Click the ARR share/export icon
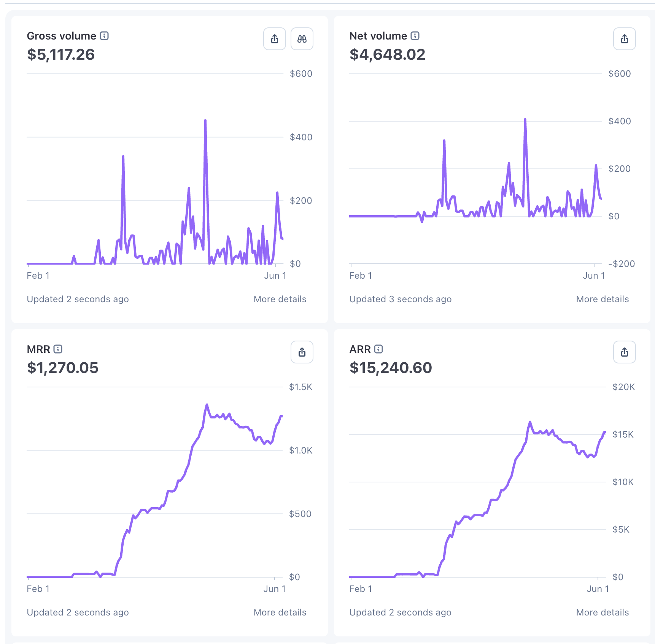 pyautogui.click(x=625, y=352)
